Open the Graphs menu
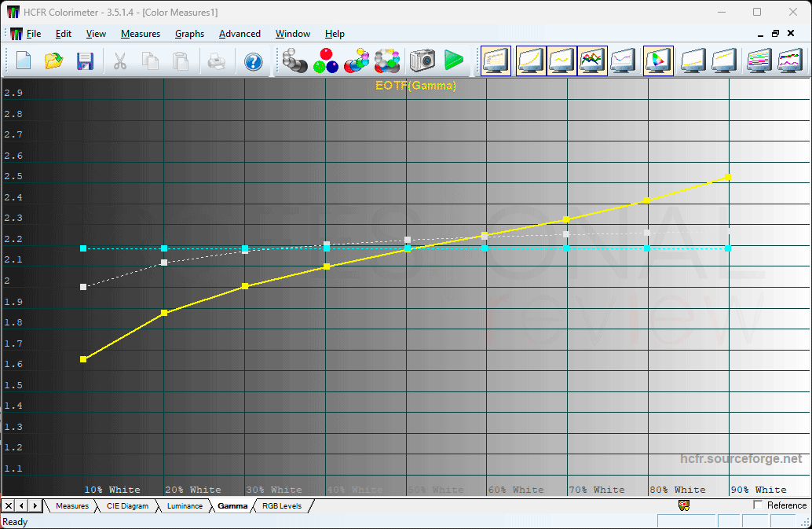 click(x=189, y=34)
